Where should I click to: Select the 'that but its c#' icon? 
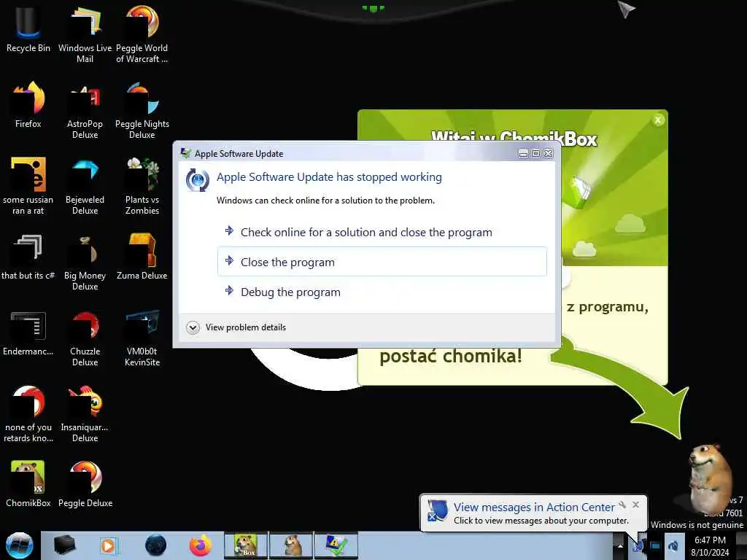point(28,257)
